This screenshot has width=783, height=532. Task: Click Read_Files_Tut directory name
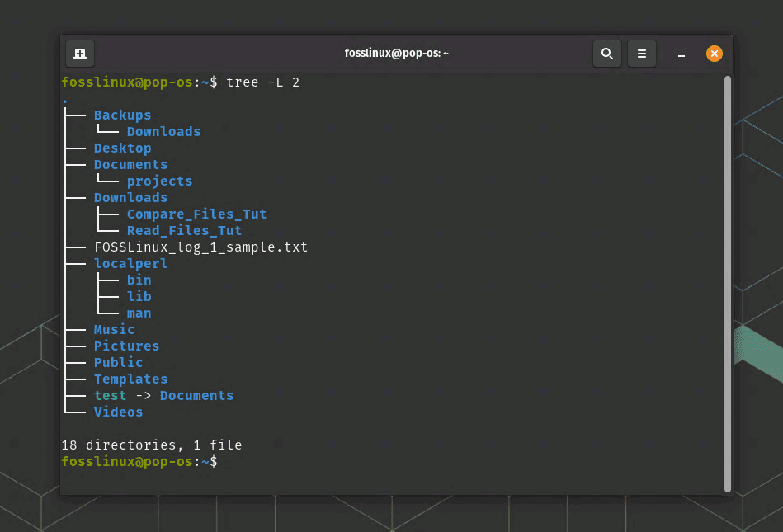(x=184, y=231)
